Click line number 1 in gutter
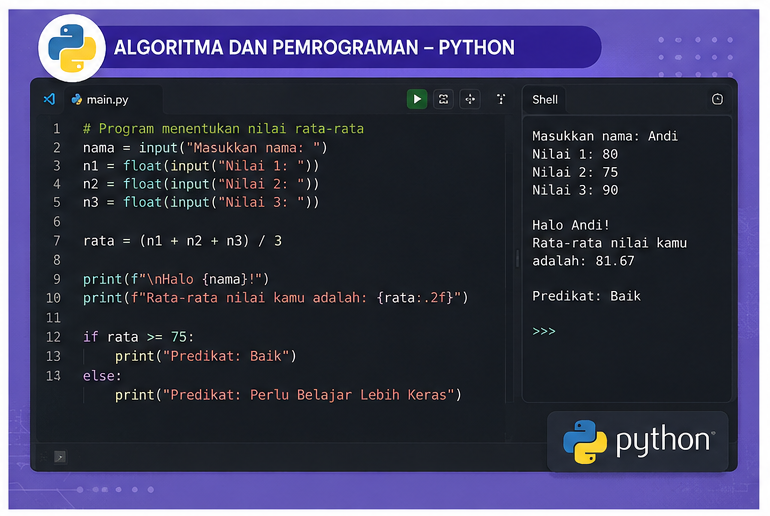 point(56,129)
